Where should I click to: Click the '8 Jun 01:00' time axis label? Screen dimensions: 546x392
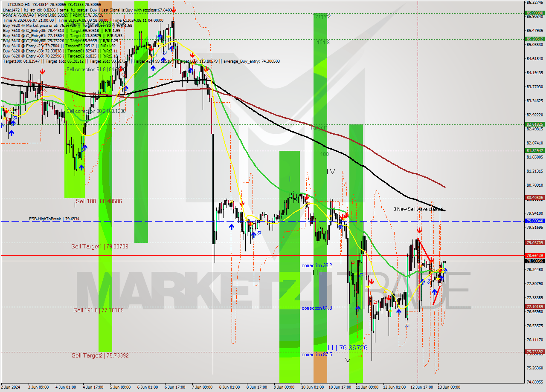pyautogui.click(x=229, y=387)
